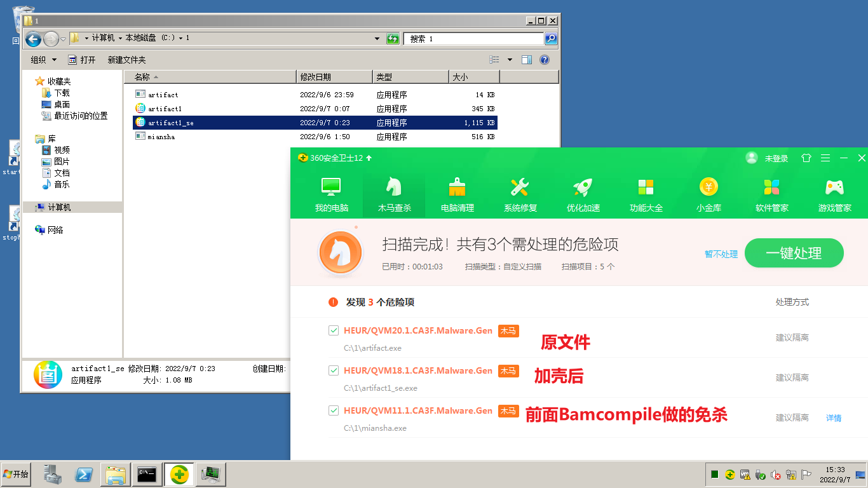Click the HEUR/QVM11.1.CA3F.Malware.Gen threat name
The height and width of the screenshot is (488, 868).
point(418,410)
